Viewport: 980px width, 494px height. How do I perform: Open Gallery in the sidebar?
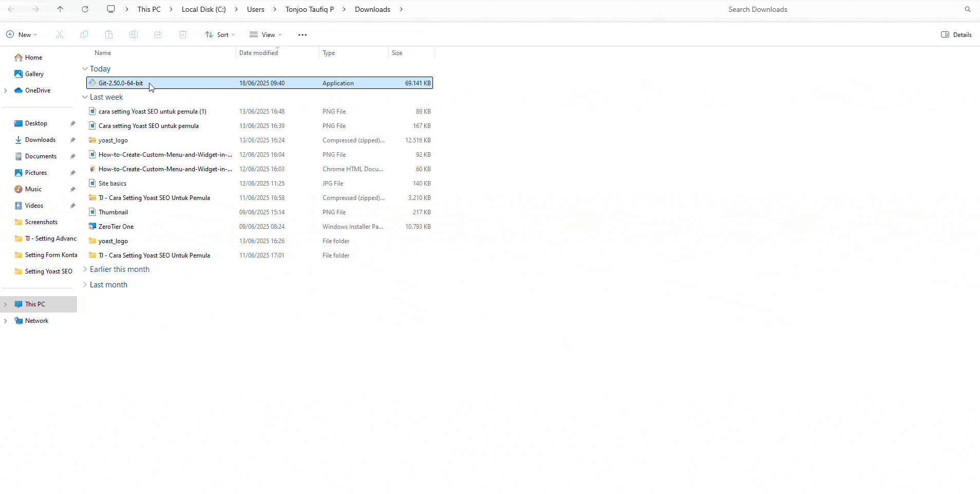[x=34, y=74]
